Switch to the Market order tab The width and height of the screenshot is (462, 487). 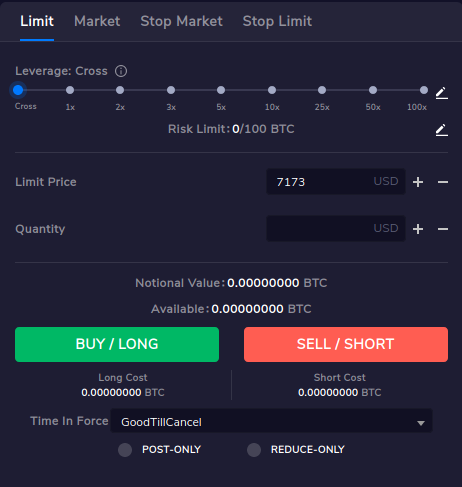click(97, 21)
